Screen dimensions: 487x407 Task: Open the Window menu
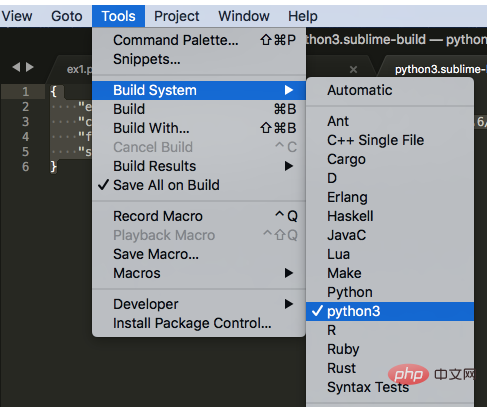click(244, 16)
